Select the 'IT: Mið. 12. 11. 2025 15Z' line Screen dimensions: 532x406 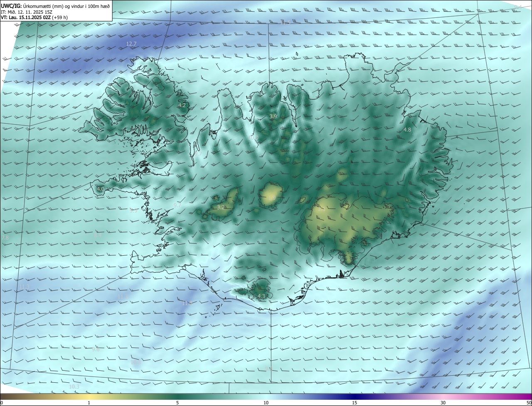pos(27,12)
